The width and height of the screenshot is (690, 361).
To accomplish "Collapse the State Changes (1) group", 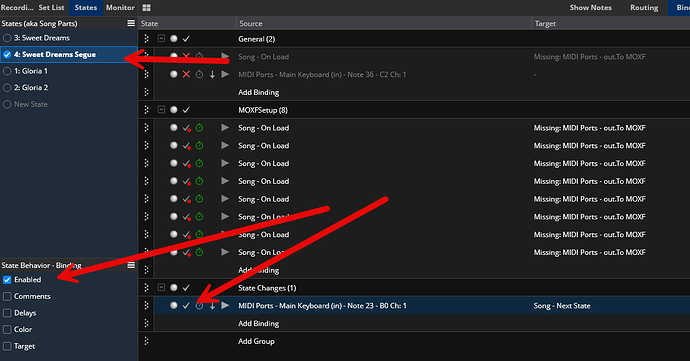I will coord(161,287).
